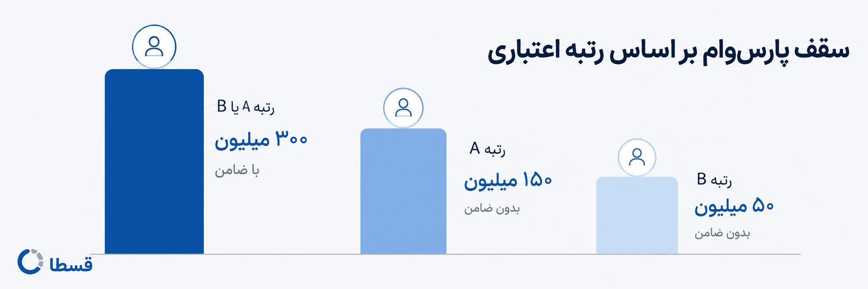The image size is (868, 289).
Task: Click the chart baseline axis line
Action: [x=445, y=254]
